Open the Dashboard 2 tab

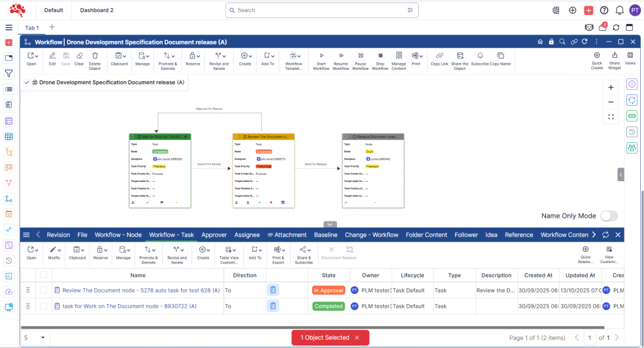(97, 10)
